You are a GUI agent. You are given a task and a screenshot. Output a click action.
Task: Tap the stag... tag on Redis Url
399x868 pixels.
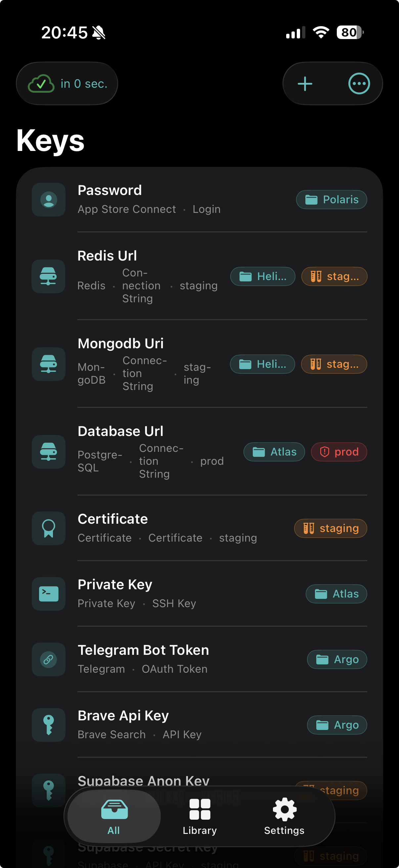pos(334,276)
